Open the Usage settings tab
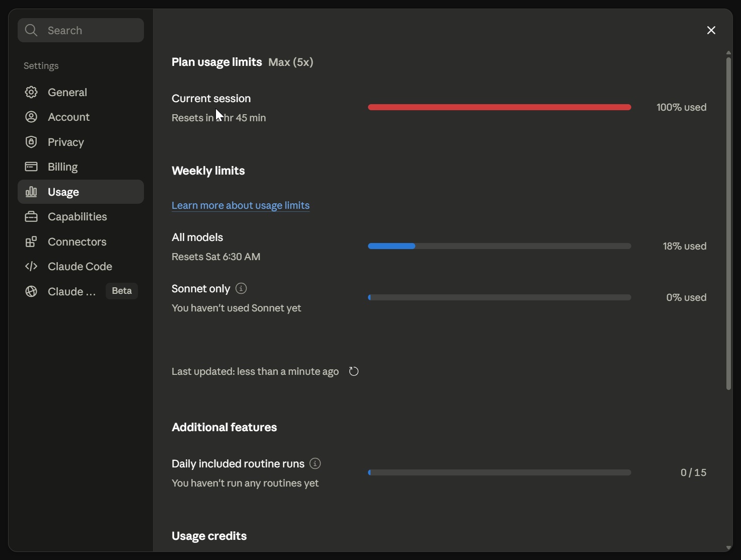The width and height of the screenshot is (741, 560). [81, 192]
